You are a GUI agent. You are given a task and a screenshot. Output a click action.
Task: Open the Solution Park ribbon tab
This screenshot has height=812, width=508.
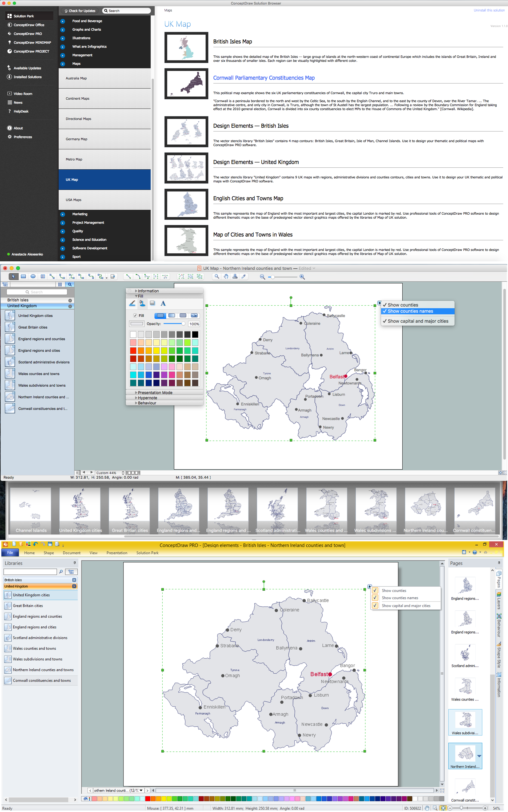coord(147,553)
